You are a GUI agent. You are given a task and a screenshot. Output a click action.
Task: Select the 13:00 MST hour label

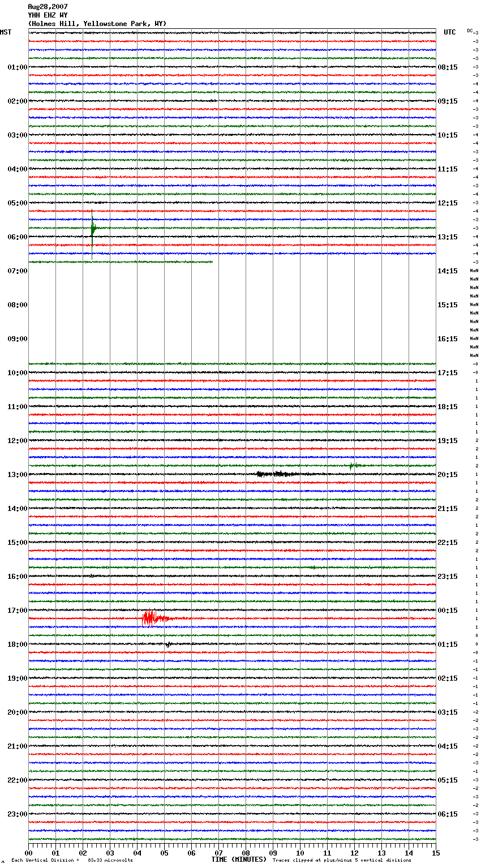(x=18, y=475)
